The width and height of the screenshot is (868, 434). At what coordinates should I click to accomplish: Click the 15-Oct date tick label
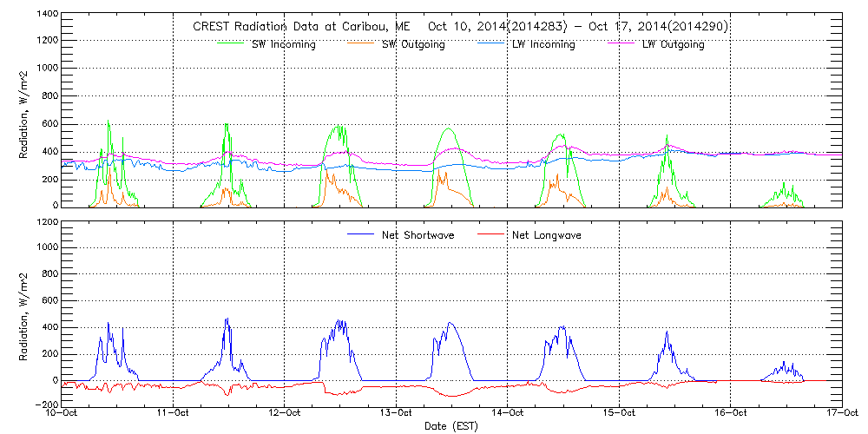619,413
